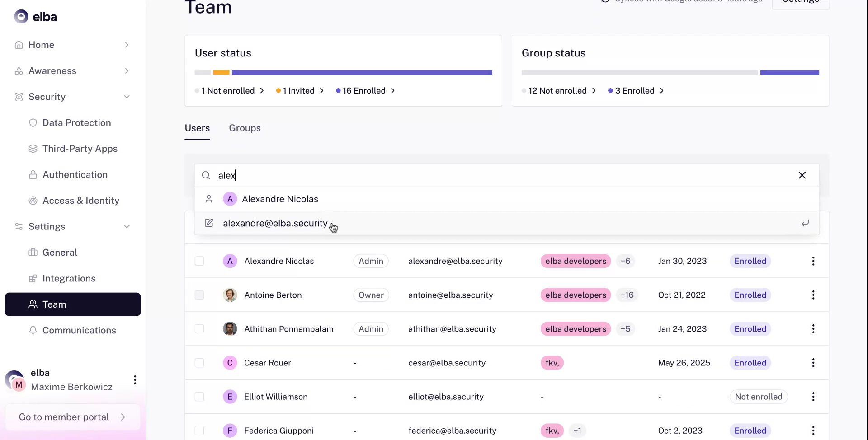This screenshot has height=440, width=868.
Task: Click the search magnifier icon
Action: click(x=206, y=175)
